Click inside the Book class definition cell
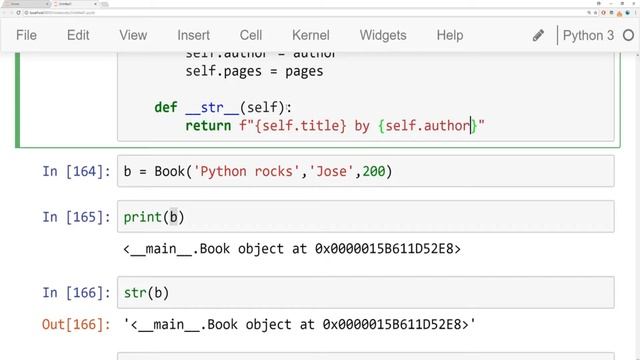The image size is (640, 360). pos(365,96)
